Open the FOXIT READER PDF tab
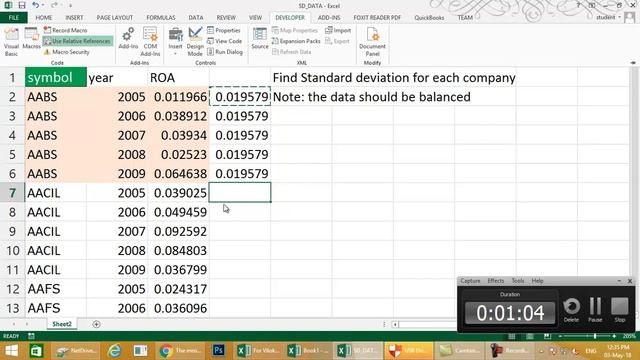The width and height of the screenshot is (640, 360). click(x=377, y=18)
